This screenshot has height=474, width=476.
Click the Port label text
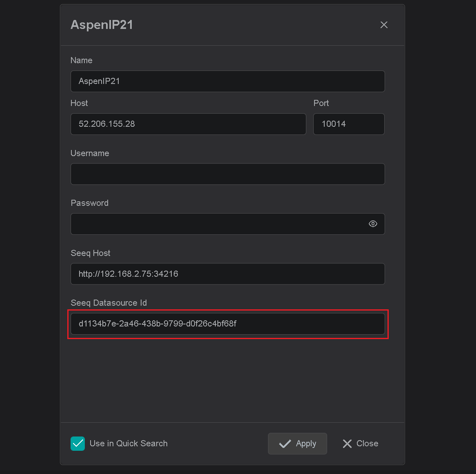pyautogui.click(x=321, y=103)
